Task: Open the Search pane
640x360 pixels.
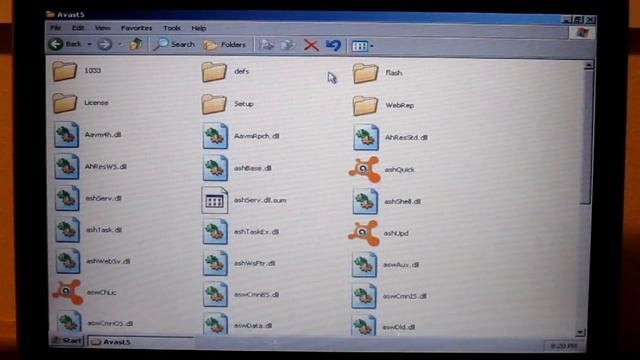Action: point(174,44)
